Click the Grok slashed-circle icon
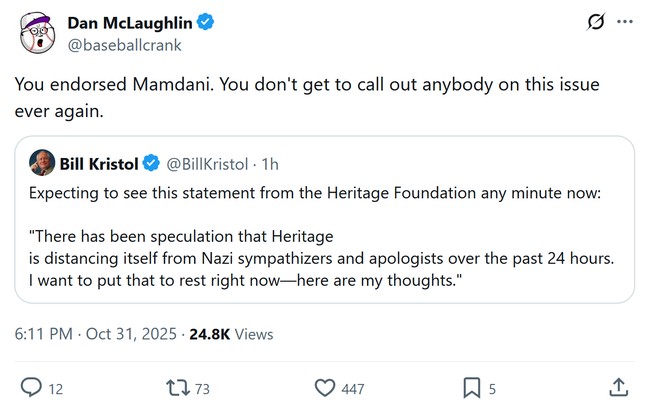The image size is (650, 409). pyautogui.click(x=595, y=22)
